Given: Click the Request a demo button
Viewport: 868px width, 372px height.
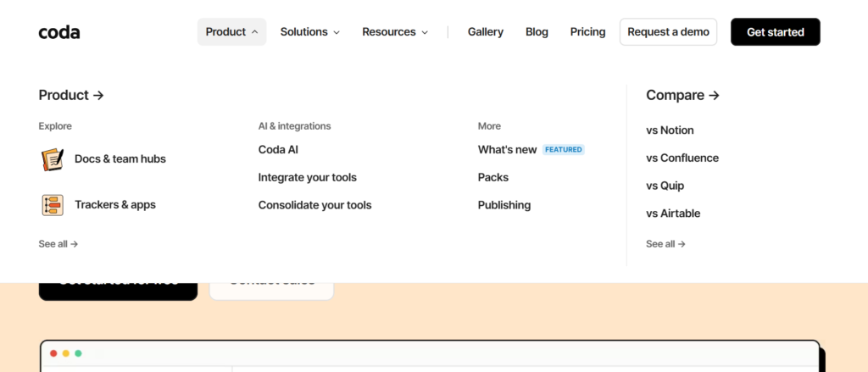Looking at the screenshot, I should (668, 32).
